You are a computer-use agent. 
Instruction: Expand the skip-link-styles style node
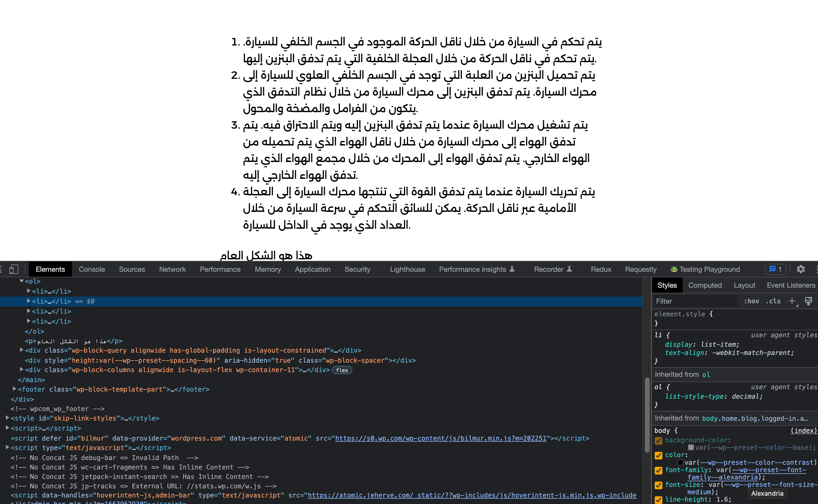pyautogui.click(x=7, y=418)
